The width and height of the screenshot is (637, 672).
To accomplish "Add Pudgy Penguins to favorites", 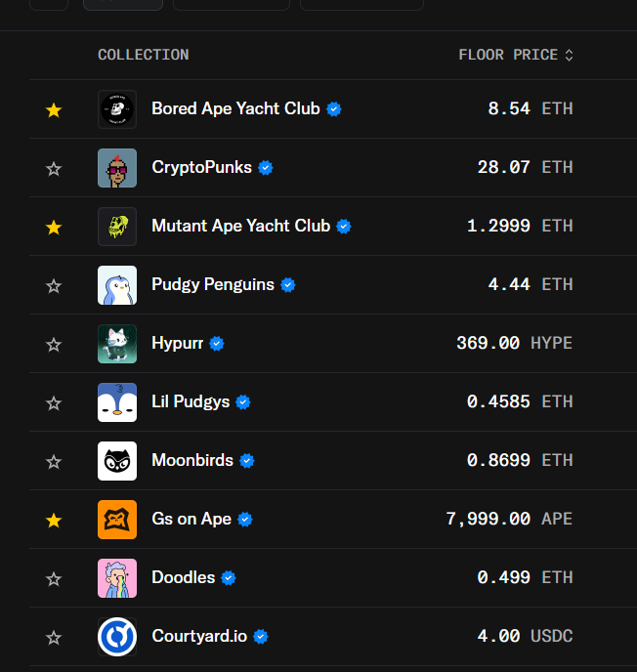I will (x=54, y=286).
